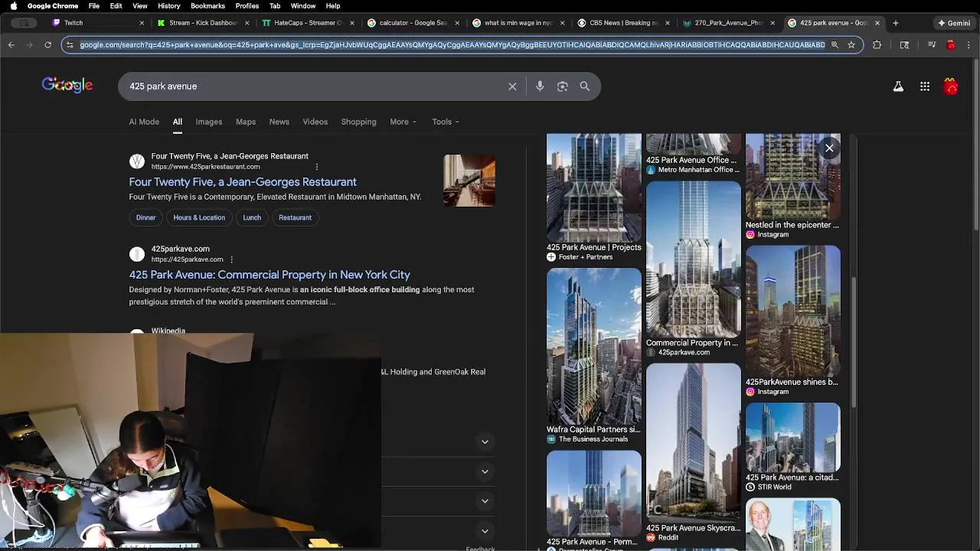The height and width of the screenshot is (551, 980).
Task: Open the File menu
Action: [x=94, y=5]
